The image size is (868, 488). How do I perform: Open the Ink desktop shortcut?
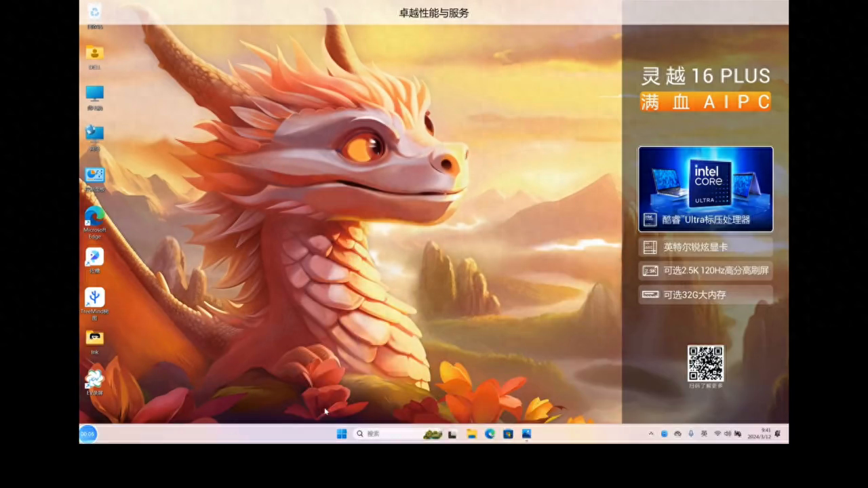tap(94, 338)
